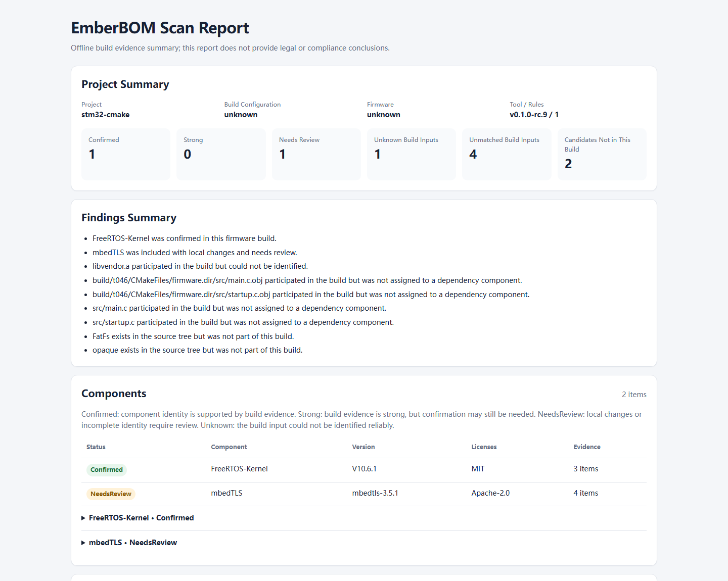Click the Confirmed count card

(x=126, y=154)
